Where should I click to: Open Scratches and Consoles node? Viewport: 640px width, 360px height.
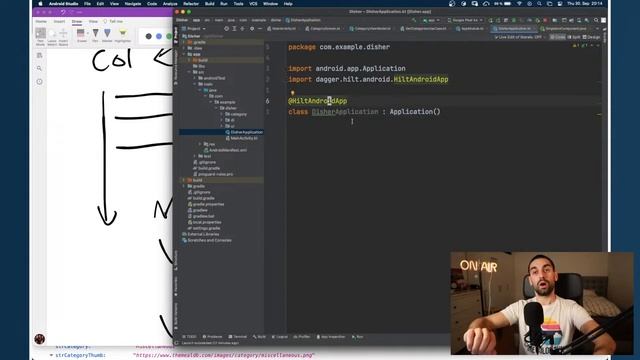pos(207,240)
